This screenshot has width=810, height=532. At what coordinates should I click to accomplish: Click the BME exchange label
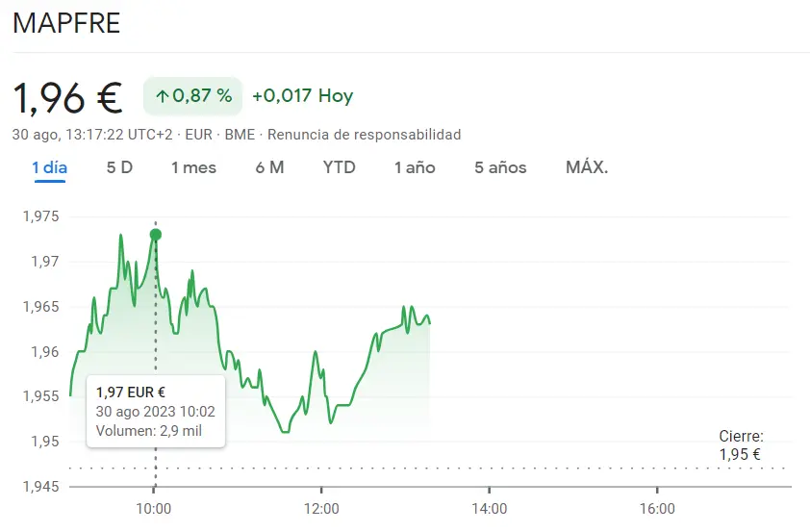pos(240,135)
